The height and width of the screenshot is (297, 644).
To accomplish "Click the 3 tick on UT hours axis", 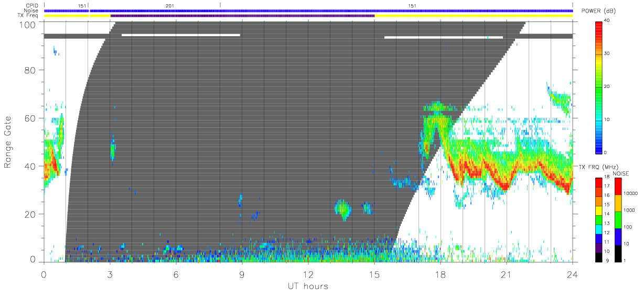I will 110,274.
